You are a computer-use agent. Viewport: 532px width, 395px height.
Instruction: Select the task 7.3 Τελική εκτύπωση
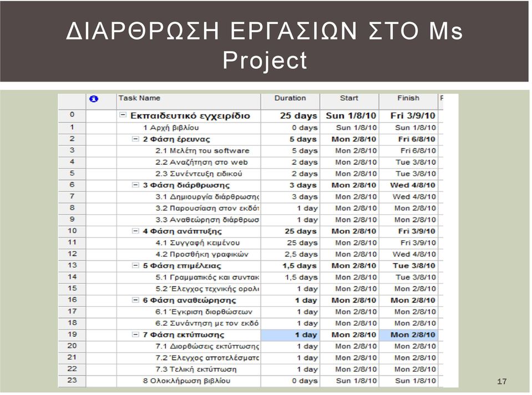coord(196,369)
